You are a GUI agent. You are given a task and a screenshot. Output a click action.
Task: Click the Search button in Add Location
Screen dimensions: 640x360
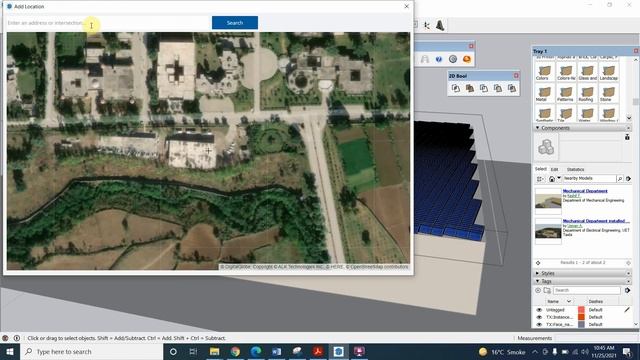tap(235, 23)
